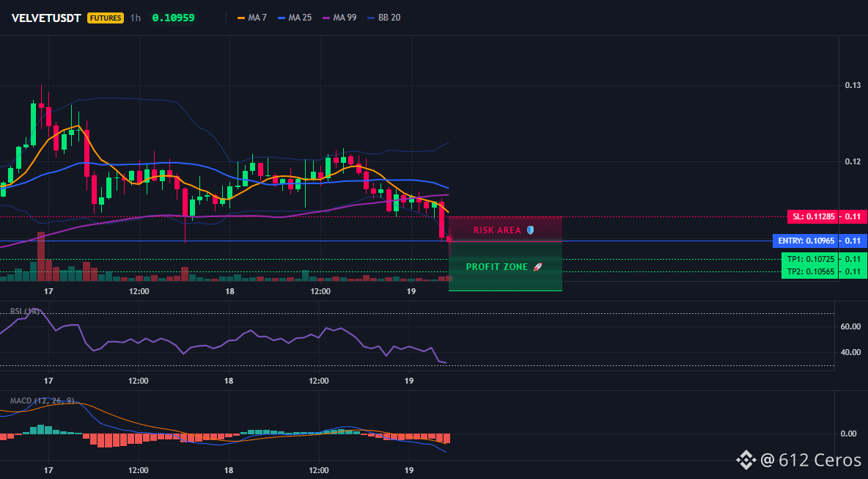The height and width of the screenshot is (479, 868).
Task: Select the MA 7 orange legend marker
Action: (240, 18)
